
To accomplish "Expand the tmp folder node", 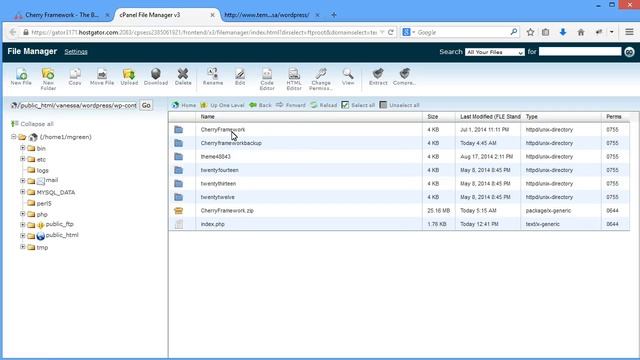I will point(23,247).
